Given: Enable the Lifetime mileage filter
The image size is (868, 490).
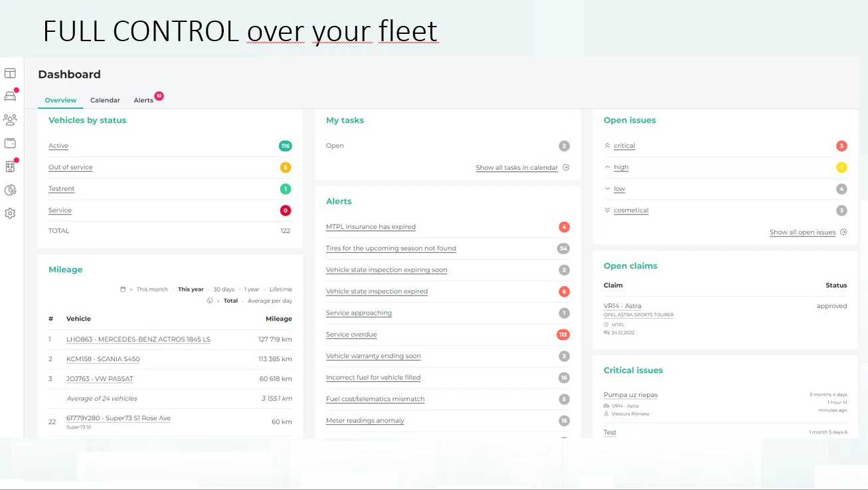Looking at the screenshot, I should [280, 289].
